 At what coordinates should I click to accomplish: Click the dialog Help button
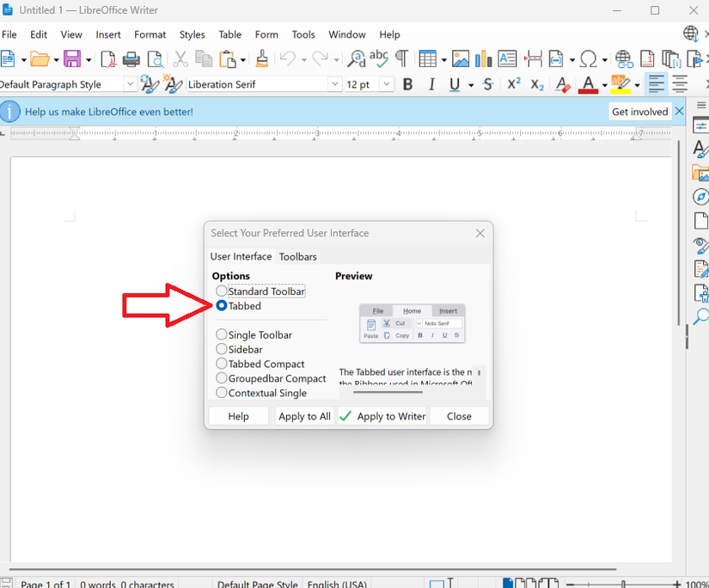(x=238, y=416)
